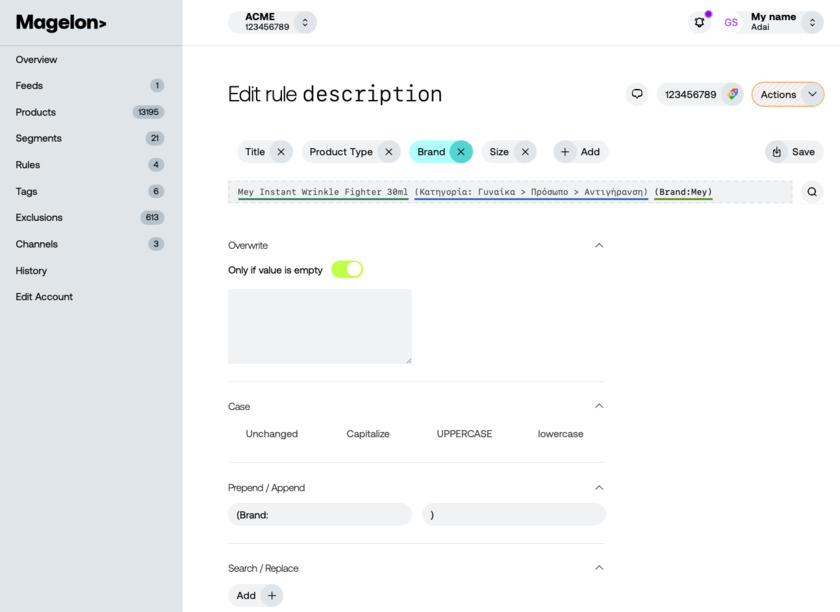
Task: Collapse the Search / Replace section chevron
Action: point(599,568)
